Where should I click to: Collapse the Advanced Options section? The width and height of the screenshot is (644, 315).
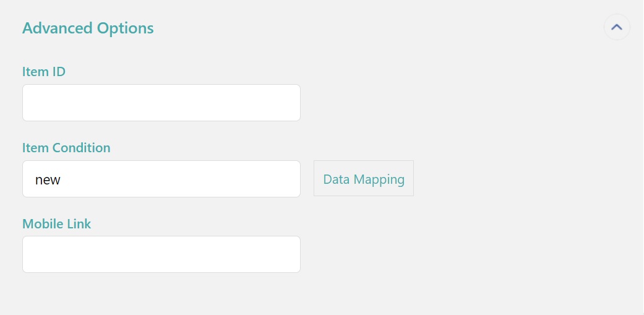(617, 27)
